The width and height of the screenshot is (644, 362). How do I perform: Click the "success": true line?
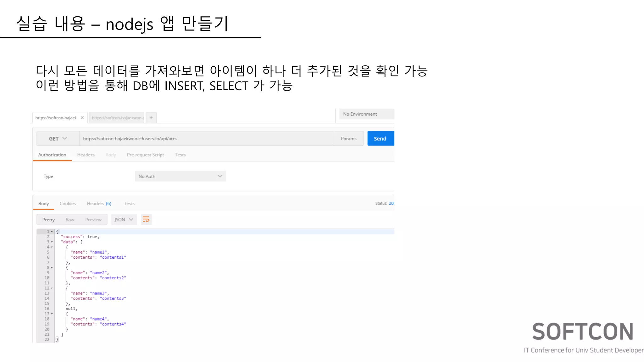[x=80, y=237]
